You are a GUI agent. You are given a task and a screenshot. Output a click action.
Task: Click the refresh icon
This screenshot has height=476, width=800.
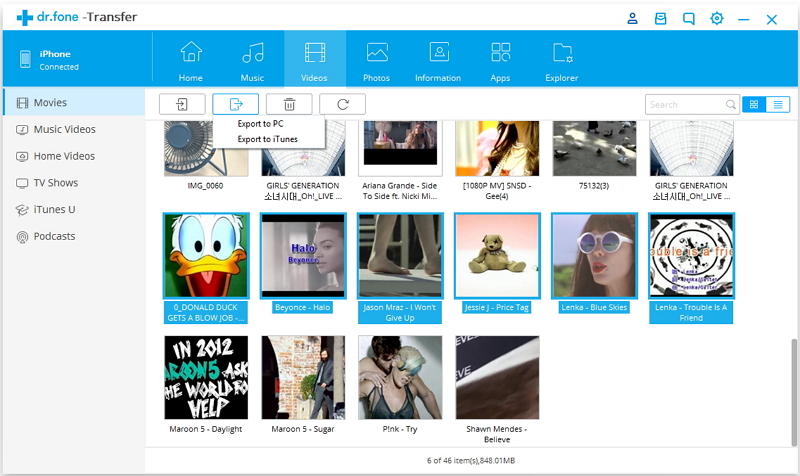[x=342, y=104]
